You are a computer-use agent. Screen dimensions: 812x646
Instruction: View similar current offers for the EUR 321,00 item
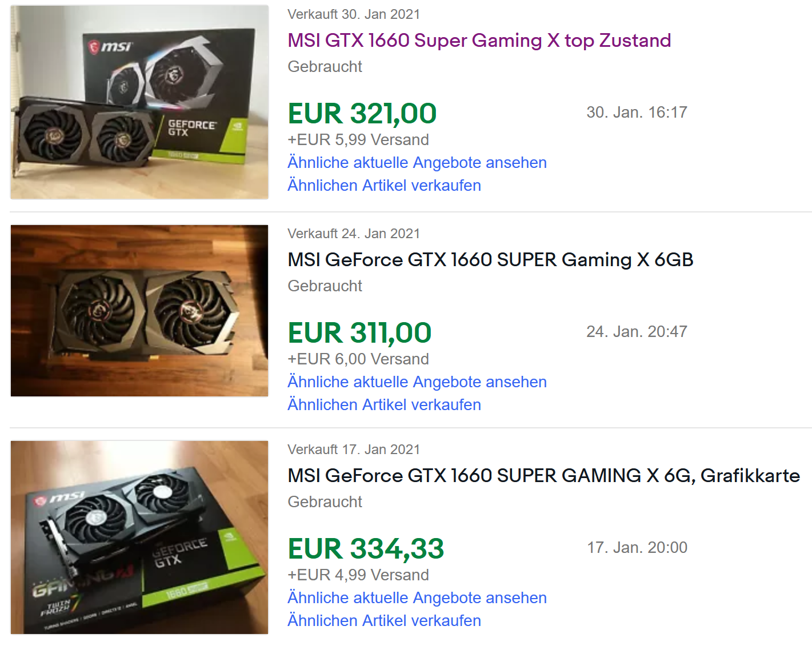417,163
